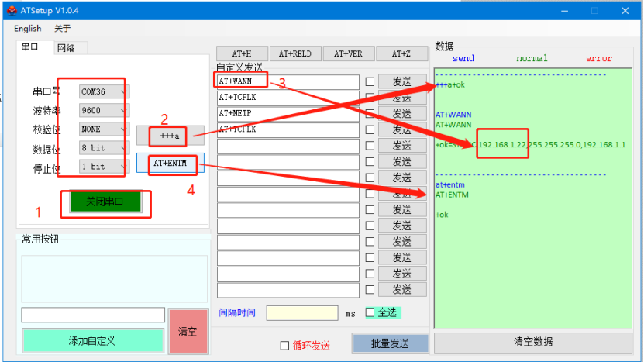644x362 pixels.
Task: Click the 间隔时间 interval input field
Action: point(302,313)
